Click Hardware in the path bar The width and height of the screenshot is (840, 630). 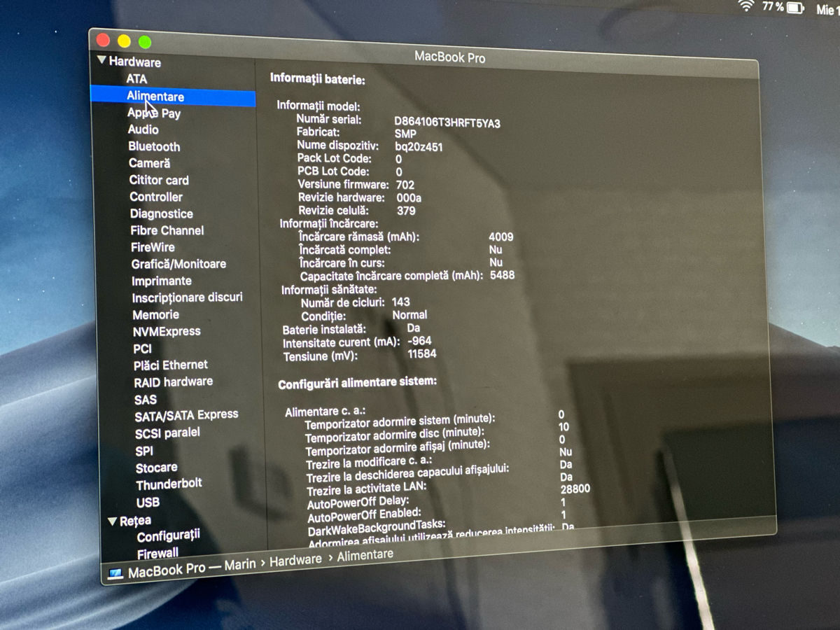pos(295,560)
